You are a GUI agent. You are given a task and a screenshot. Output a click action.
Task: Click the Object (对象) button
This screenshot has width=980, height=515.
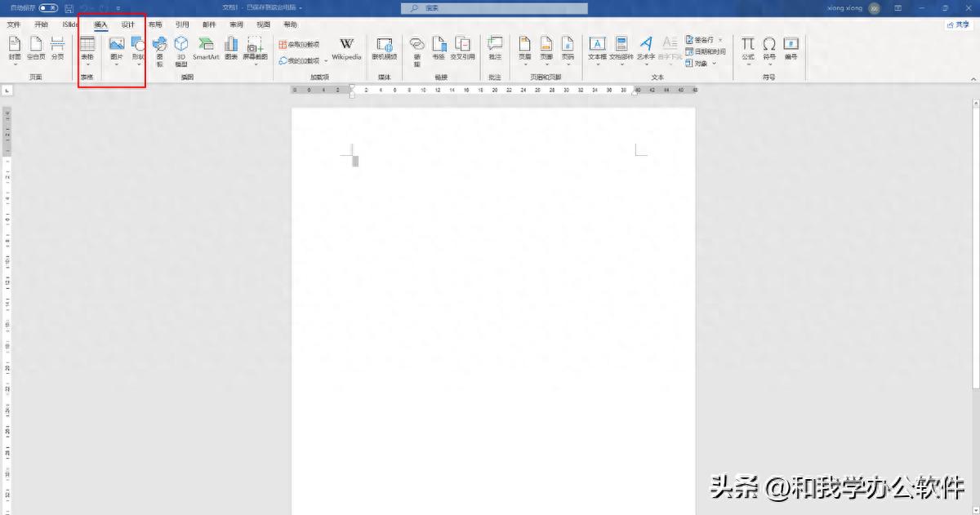697,63
